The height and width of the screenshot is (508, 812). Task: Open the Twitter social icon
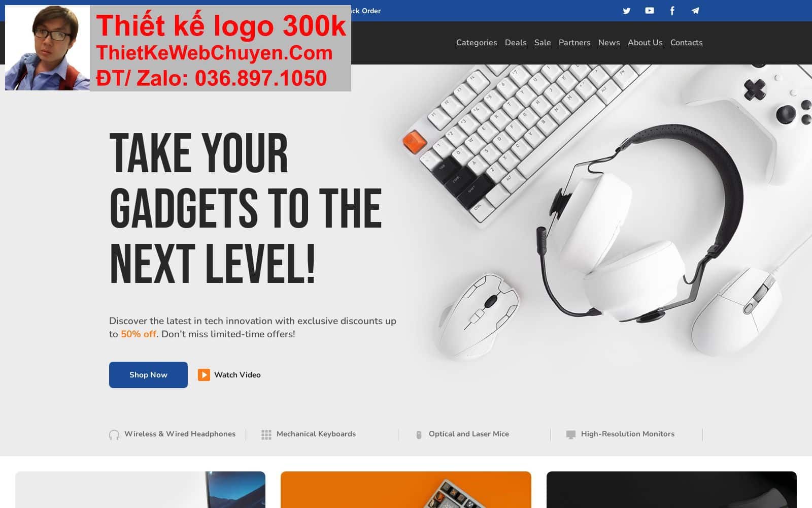pos(627,11)
